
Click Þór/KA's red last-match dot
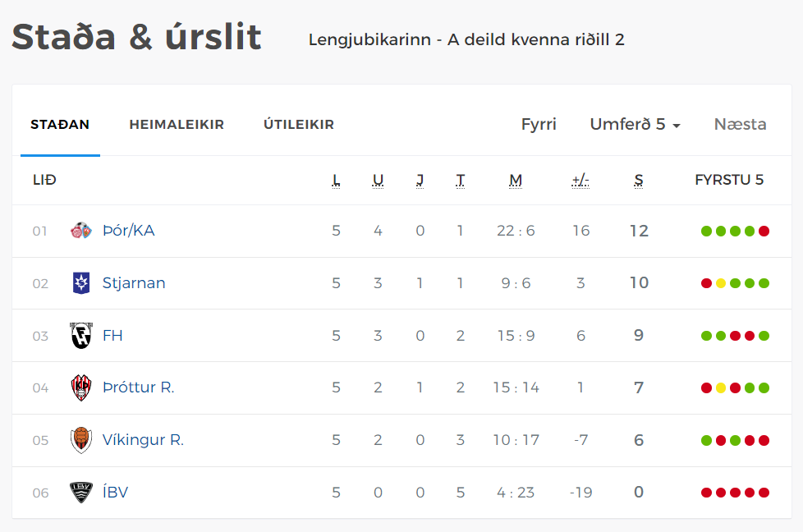[764, 231]
